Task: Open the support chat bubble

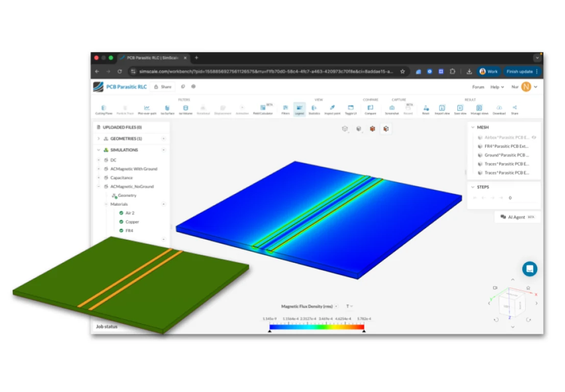Action: (x=530, y=269)
